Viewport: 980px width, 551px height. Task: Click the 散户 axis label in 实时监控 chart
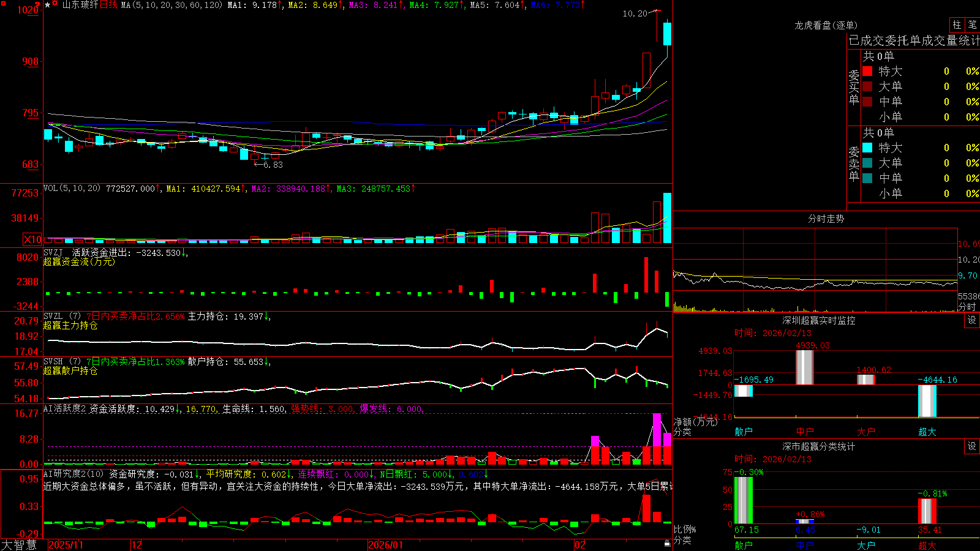point(744,432)
